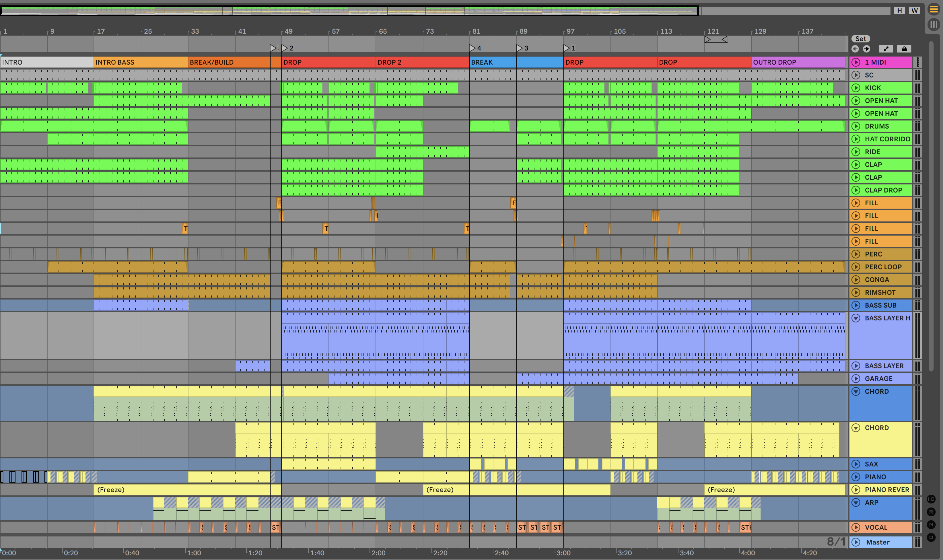The height and width of the screenshot is (560, 943).
Task: Click locator marker 4 at BREAK
Action: 472,48
